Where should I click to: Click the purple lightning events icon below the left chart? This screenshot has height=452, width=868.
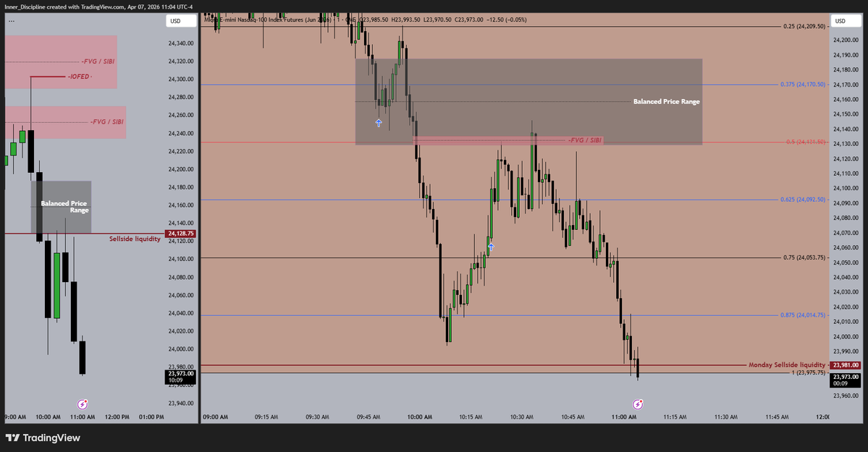pos(82,404)
